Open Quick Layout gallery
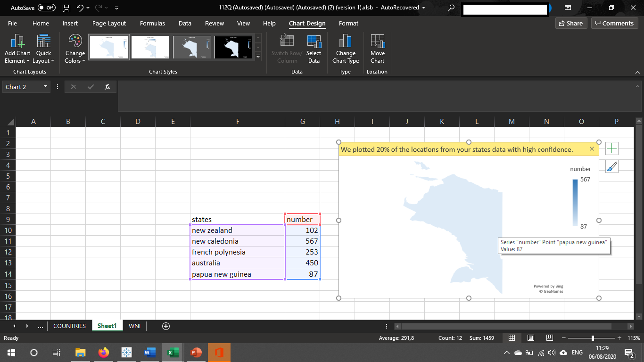The image size is (644, 362). coord(43,49)
